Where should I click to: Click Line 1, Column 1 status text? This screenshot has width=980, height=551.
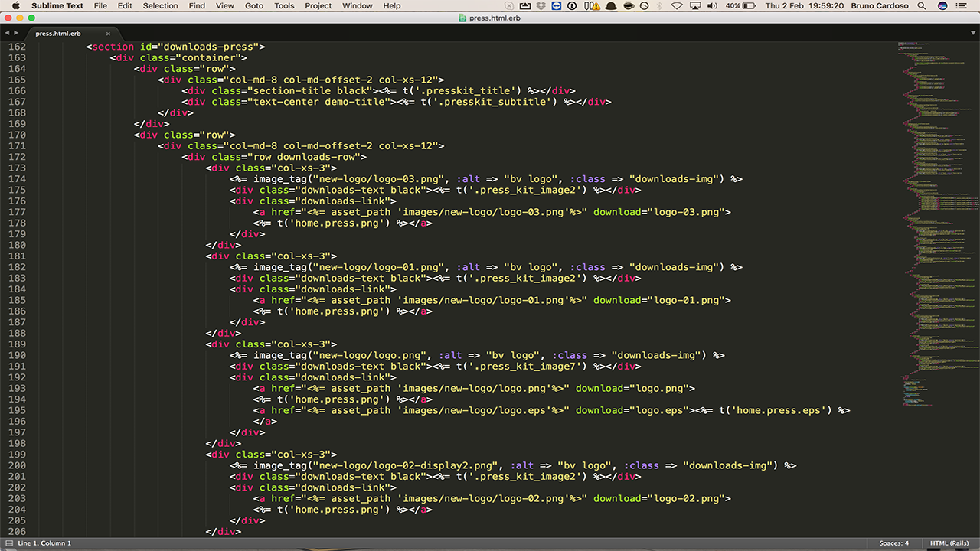44,543
